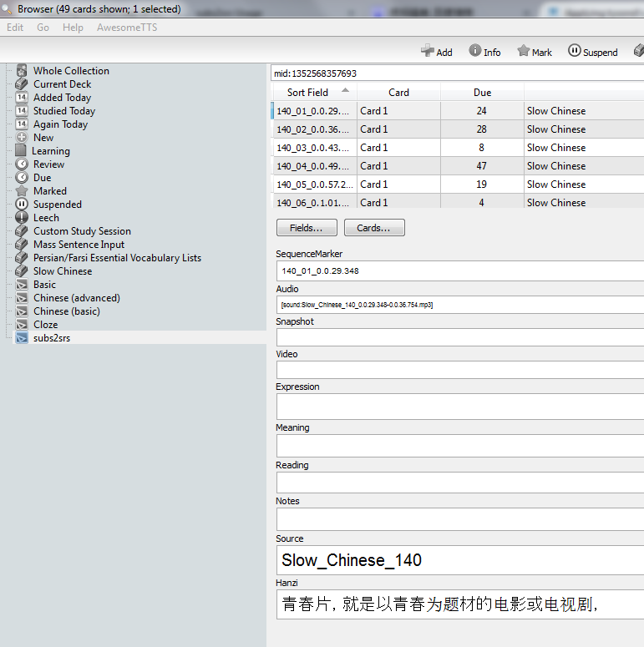Open the AwesomeTTS menu
The height and width of the screenshot is (647, 644).
pyautogui.click(x=126, y=28)
